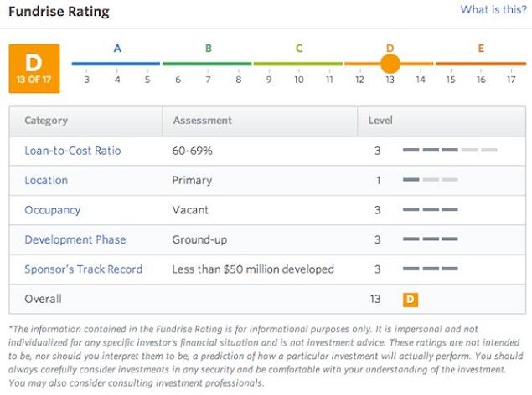
Task: Click the 'Fundrise Rating' heading
Action: (x=59, y=12)
